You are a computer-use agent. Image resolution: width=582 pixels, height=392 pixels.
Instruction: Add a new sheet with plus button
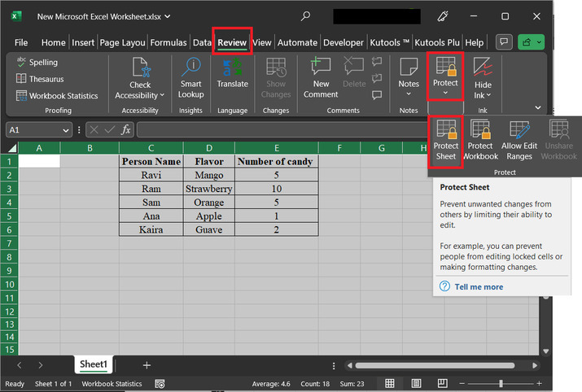click(147, 365)
